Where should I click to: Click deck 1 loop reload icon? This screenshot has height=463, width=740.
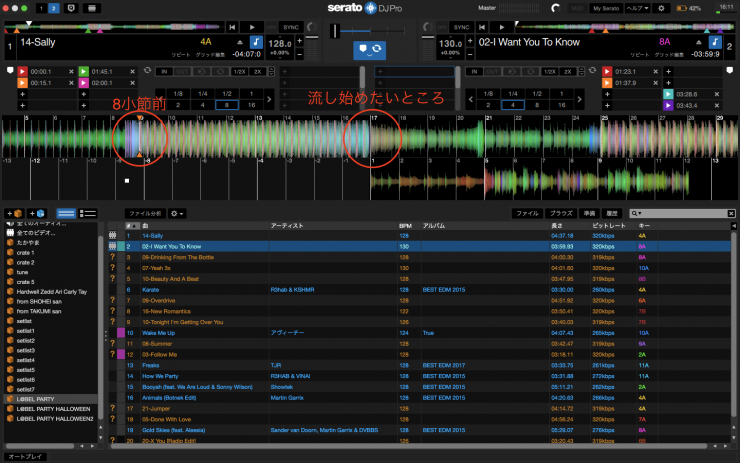click(147, 70)
